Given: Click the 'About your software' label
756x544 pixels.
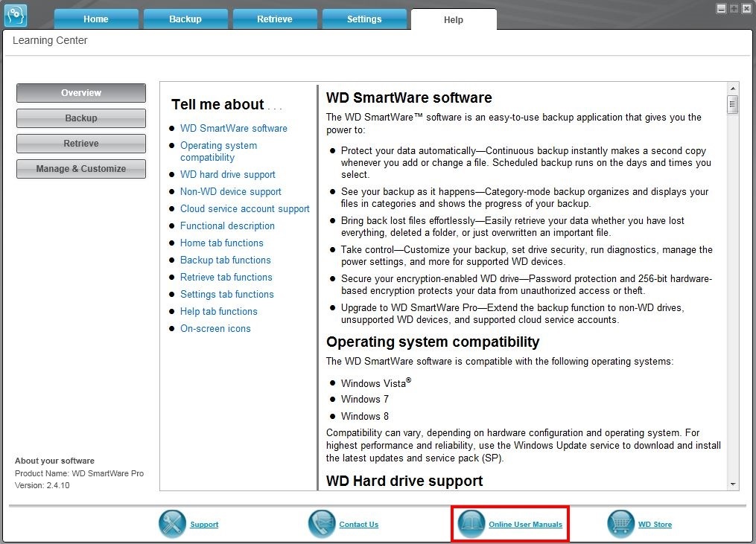Looking at the screenshot, I should click(x=54, y=461).
